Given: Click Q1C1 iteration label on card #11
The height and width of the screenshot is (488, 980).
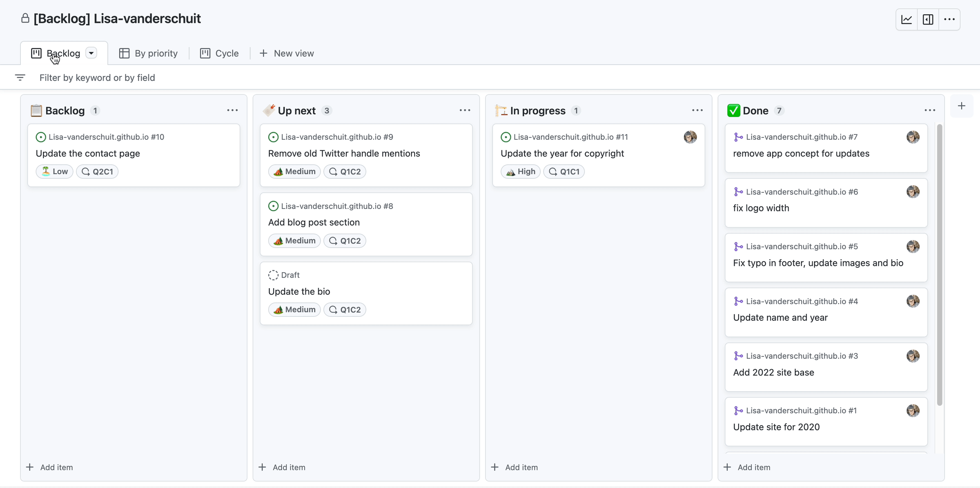Looking at the screenshot, I should 564,172.
